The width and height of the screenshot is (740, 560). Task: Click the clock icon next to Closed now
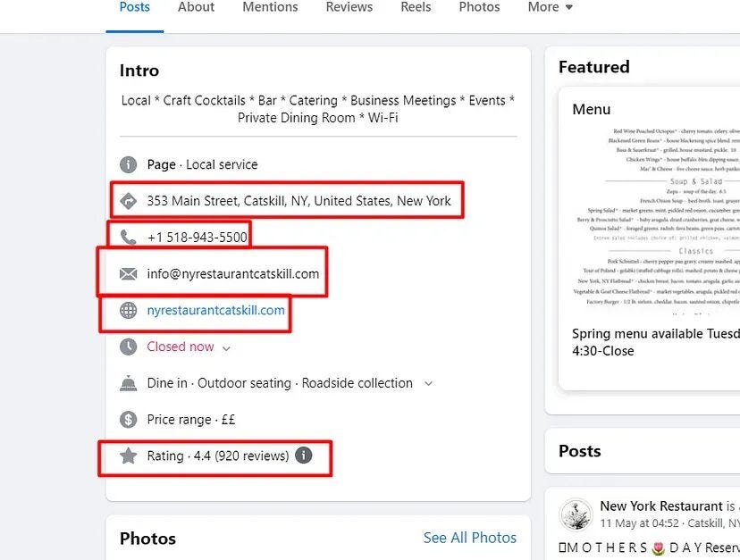[x=129, y=347]
